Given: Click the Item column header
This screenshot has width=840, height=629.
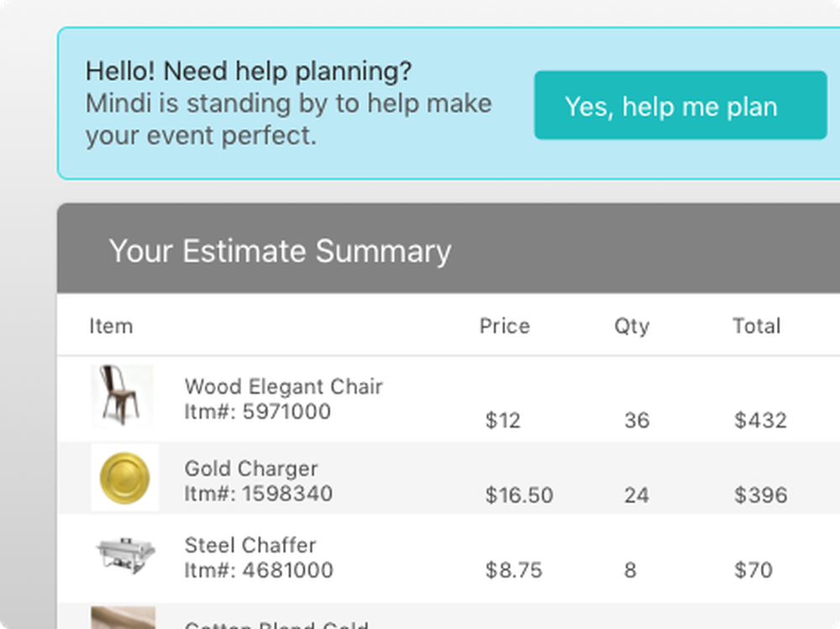Looking at the screenshot, I should coord(112,326).
